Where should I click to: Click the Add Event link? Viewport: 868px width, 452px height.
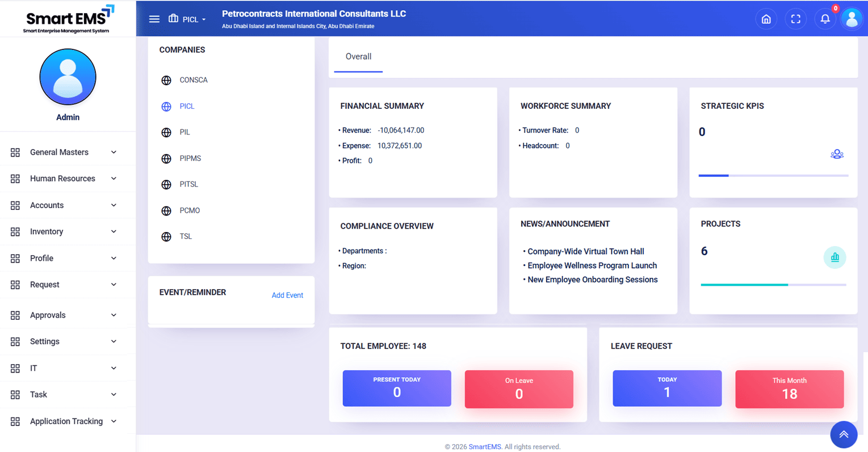pos(287,295)
